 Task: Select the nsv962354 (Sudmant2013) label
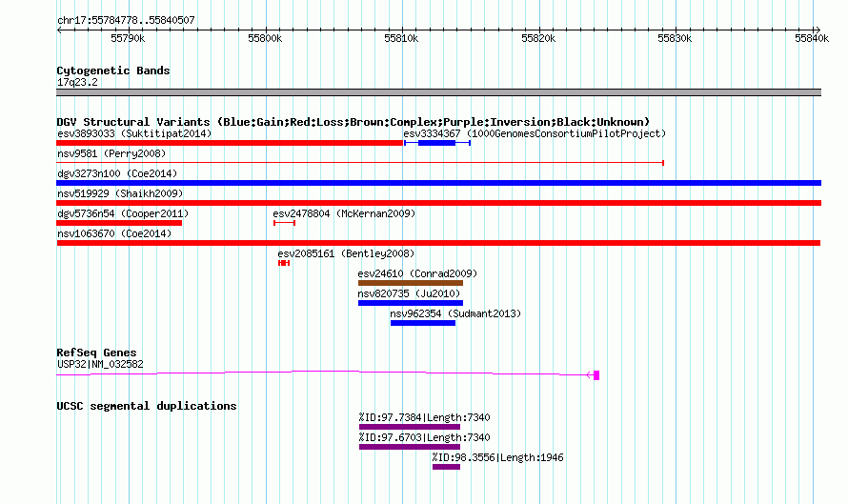455,313
